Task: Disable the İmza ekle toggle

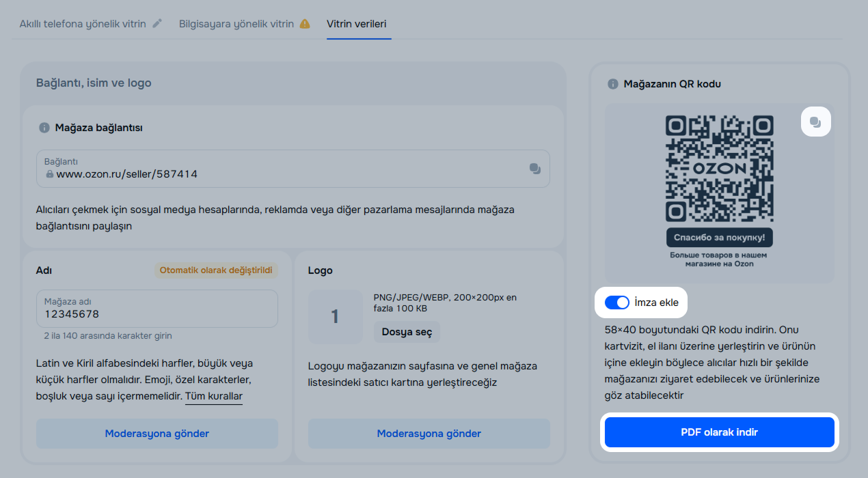Action: [617, 303]
